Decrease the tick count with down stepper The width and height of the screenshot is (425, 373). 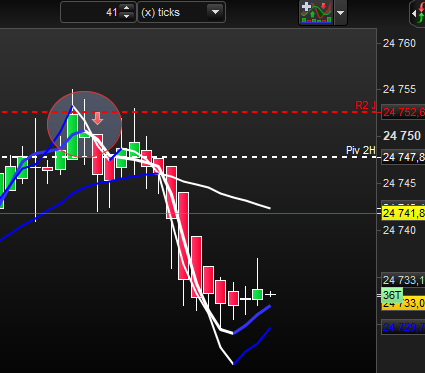click(x=126, y=16)
